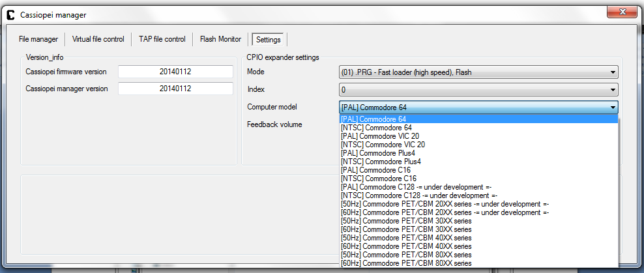Image resolution: width=644 pixels, height=273 pixels.
Task: Select the Settings tab
Action: click(x=269, y=40)
